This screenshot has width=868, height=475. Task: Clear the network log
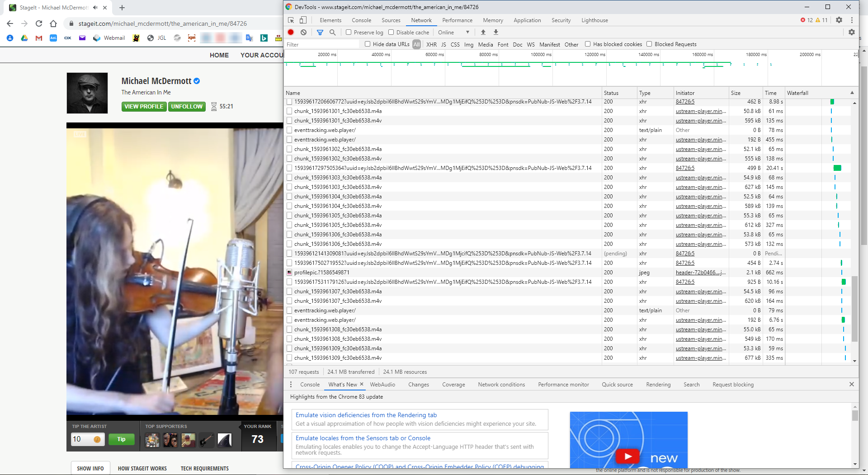pos(304,33)
